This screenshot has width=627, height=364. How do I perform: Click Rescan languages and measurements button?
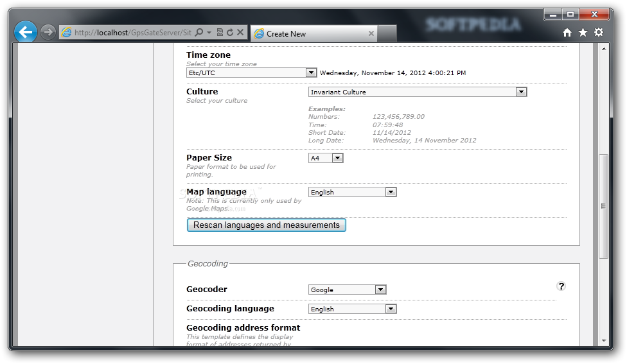(267, 225)
